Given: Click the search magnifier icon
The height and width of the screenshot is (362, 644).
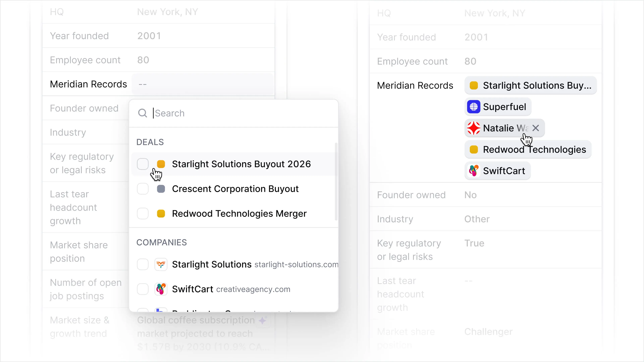Looking at the screenshot, I should (143, 113).
